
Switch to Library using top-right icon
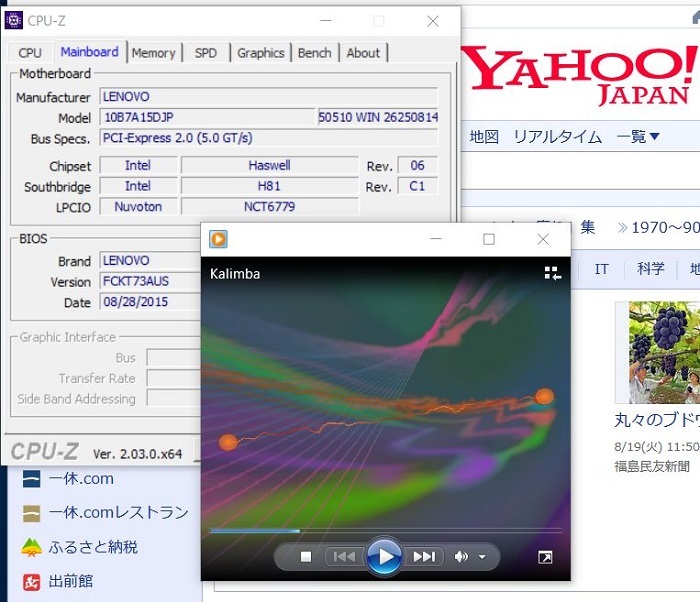coord(552,273)
